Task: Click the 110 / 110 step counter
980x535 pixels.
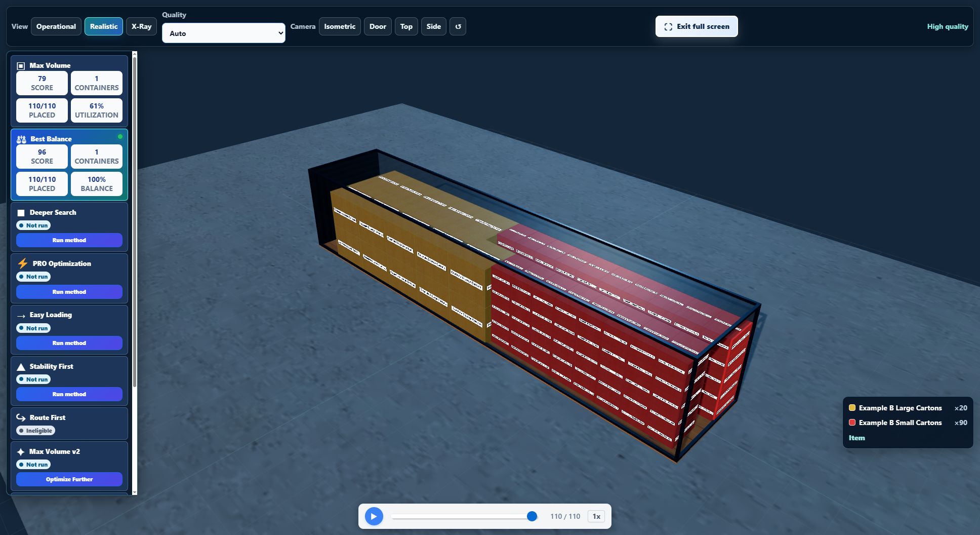Action: (x=565, y=516)
